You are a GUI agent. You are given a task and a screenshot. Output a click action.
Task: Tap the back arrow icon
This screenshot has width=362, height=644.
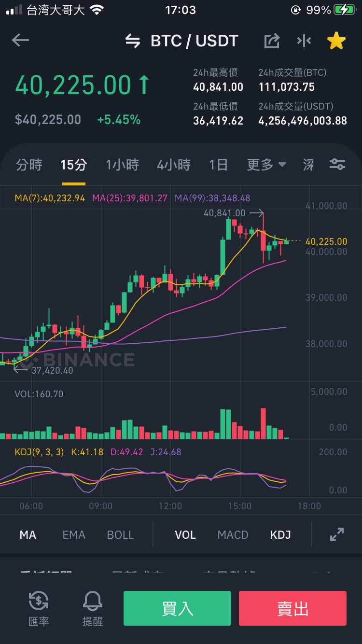(x=20, y=41)
